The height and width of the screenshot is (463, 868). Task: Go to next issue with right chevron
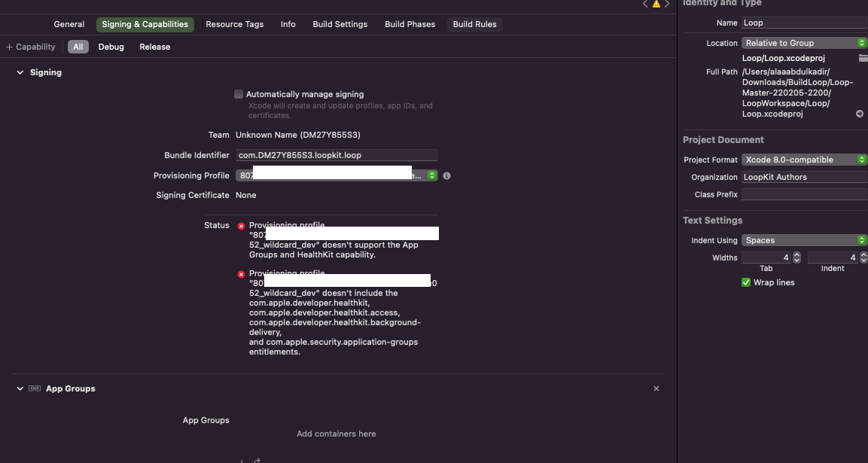coord(667,4)
